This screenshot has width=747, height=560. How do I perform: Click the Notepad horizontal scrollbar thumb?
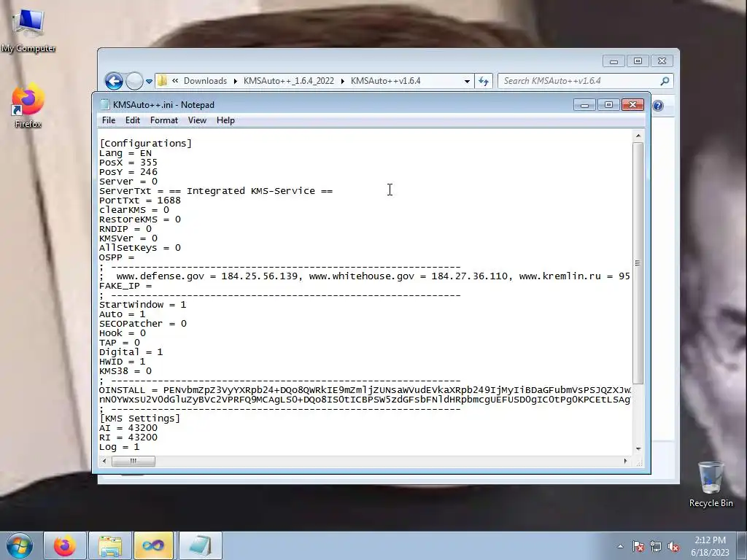click(133, 461)
